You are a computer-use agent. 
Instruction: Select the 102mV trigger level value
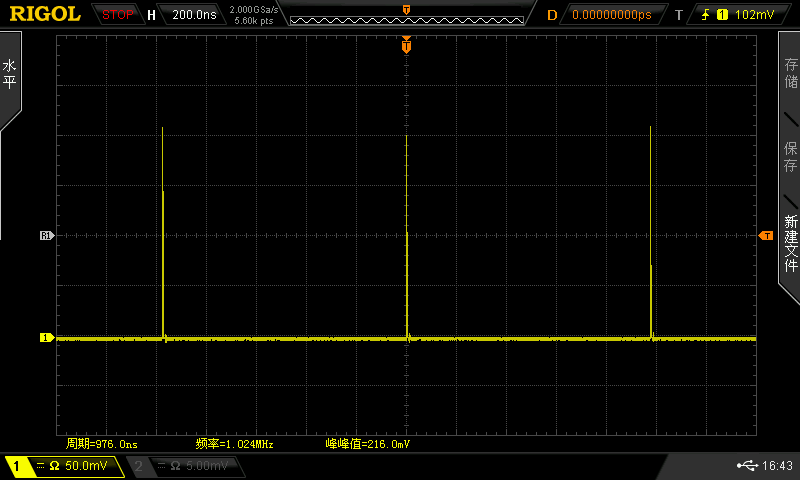click(x=754, y=15)
